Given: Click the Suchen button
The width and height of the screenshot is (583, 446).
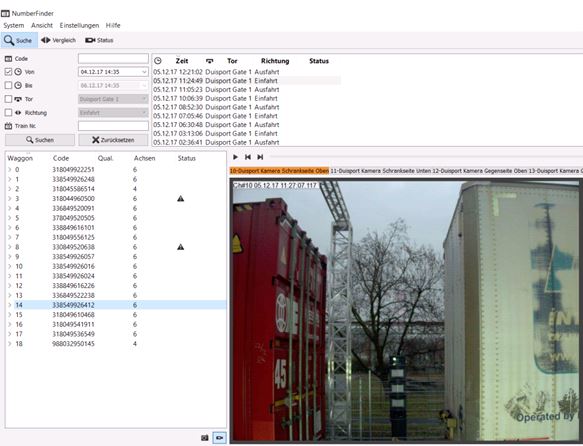Looking at the screenshot, I should [x=40, y=140].
